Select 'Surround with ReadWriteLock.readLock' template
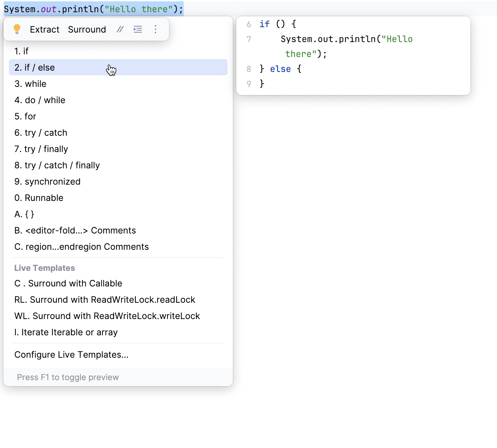 [x=105, y=300]
